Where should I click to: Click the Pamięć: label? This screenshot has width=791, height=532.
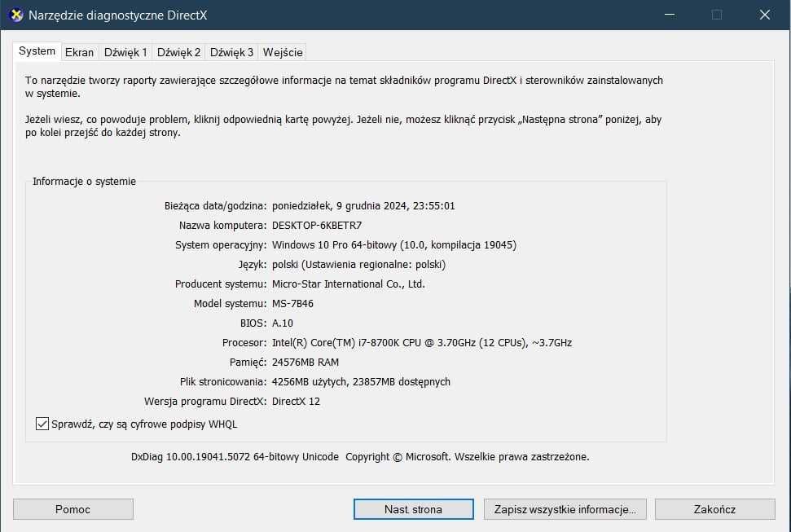tap(248, 363)
